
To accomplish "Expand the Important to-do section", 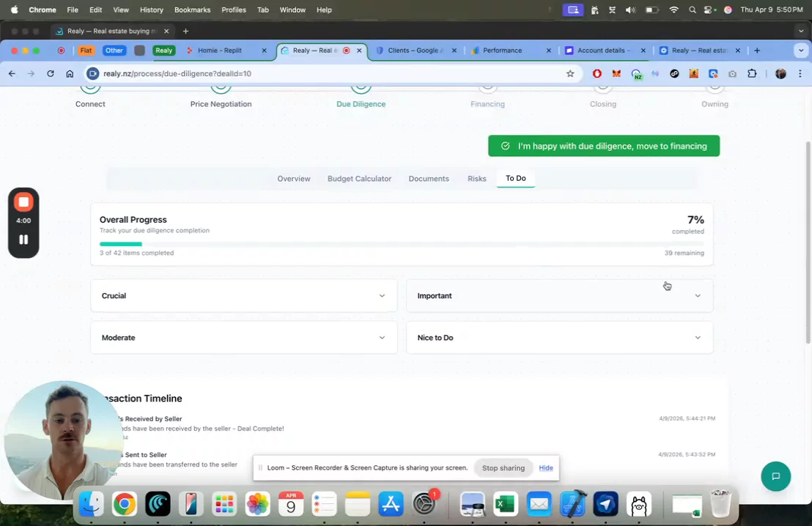I will point(560,296).
